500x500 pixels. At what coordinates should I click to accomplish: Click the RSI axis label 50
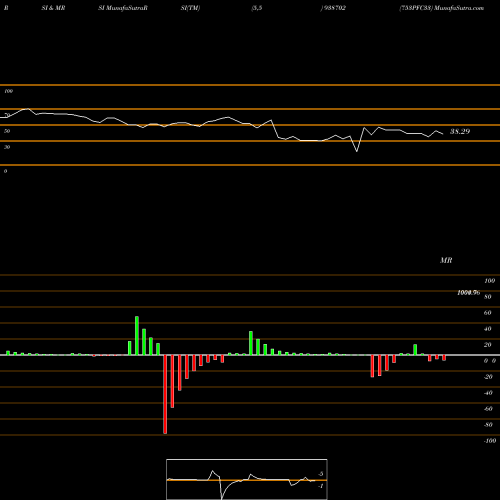[x=7, y=131]
